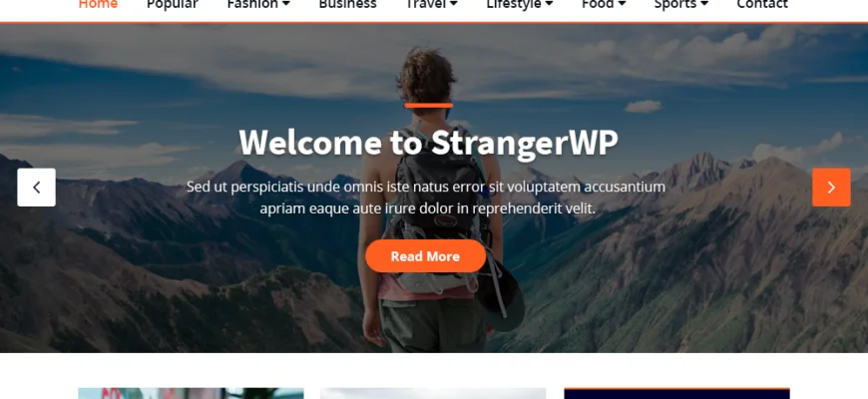The height and width of the screenshot is (399, 868).
Task: Go to the previous slide arrow
Action: 37,188
